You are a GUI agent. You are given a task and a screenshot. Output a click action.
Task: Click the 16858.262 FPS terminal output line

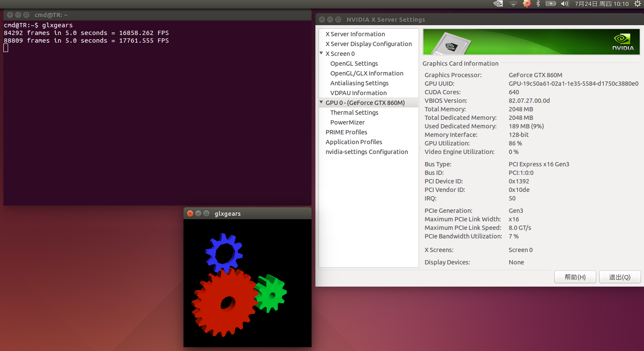[86, 33]
